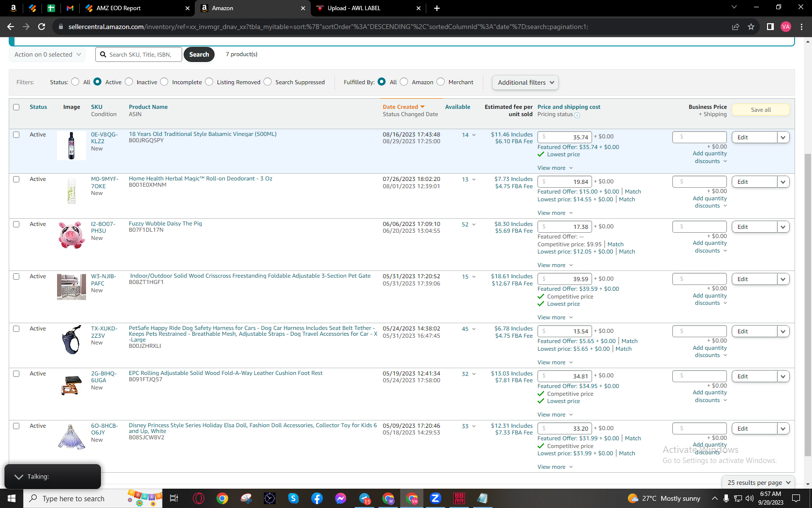Click the share page icon in address bar

[x=736, y=27]
